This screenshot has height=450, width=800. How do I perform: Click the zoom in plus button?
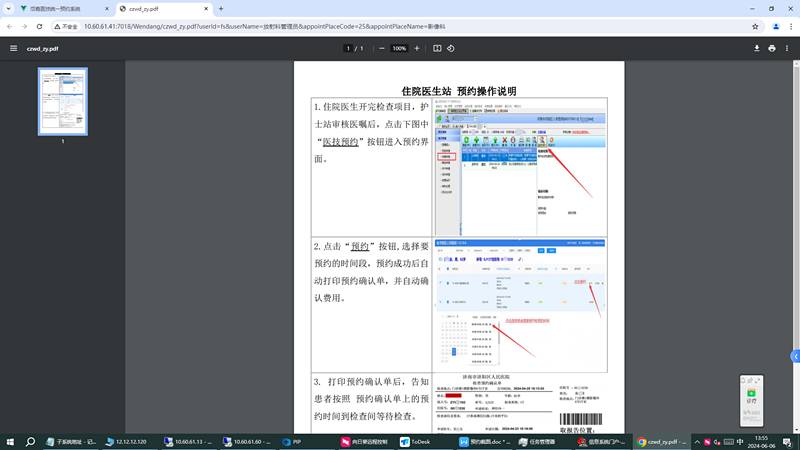click(417, 48)
